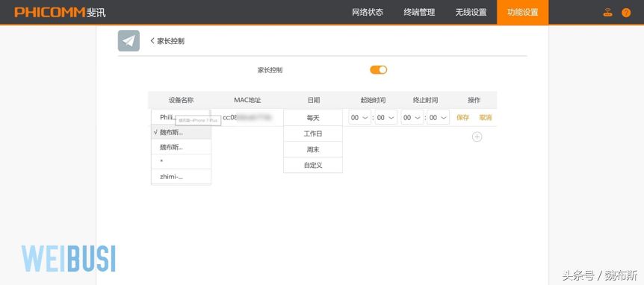
Task: Open the 网络状态 tab
Action: 368,12
